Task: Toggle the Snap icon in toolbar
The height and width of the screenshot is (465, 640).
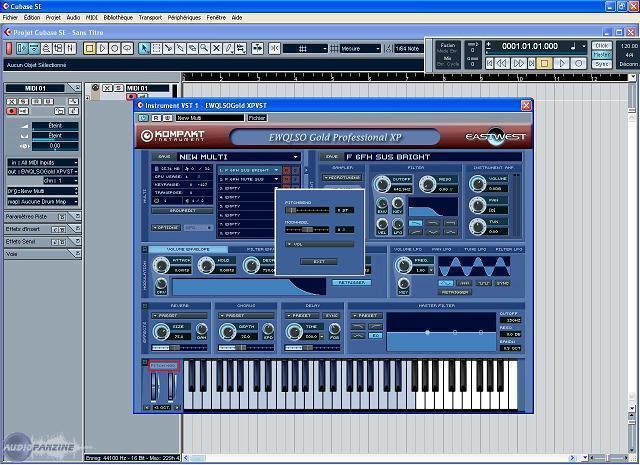Action: (x=274, y=49)
